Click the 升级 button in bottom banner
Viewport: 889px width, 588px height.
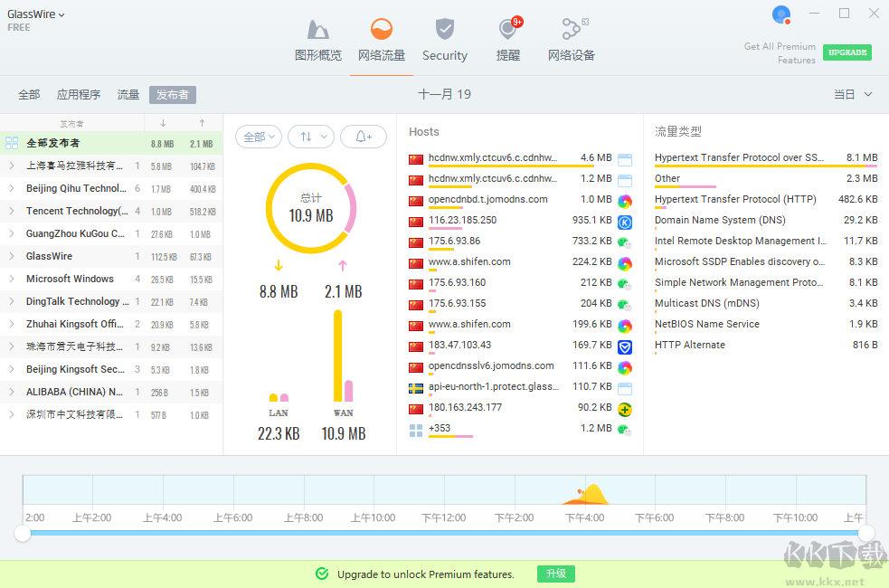(x=556, y=574)
